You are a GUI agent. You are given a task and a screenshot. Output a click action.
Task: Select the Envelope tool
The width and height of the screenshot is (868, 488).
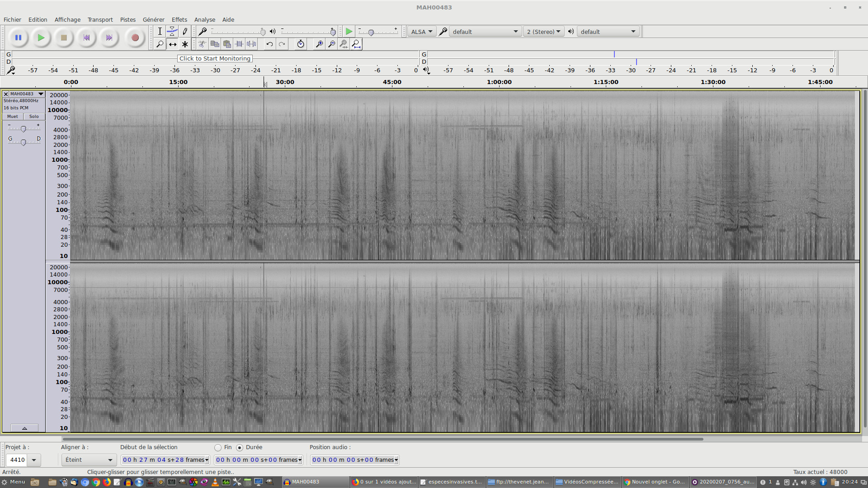click(172, 31)
